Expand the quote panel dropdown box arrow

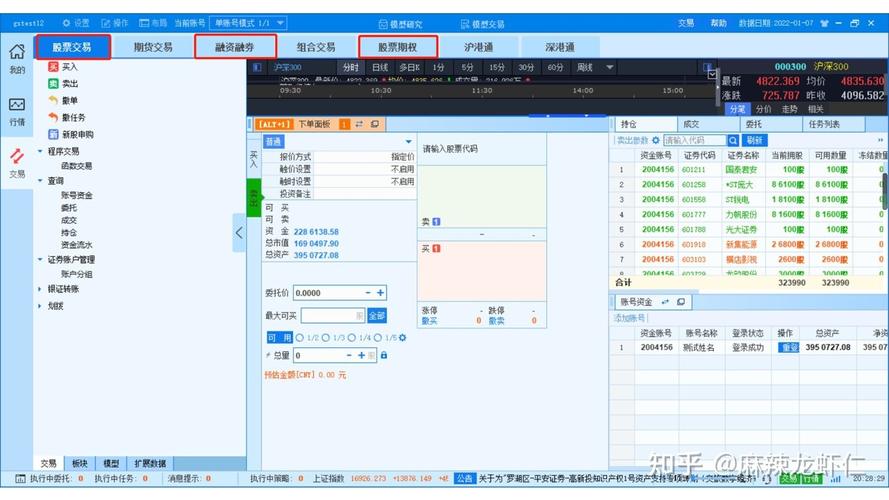click(712, 75)
